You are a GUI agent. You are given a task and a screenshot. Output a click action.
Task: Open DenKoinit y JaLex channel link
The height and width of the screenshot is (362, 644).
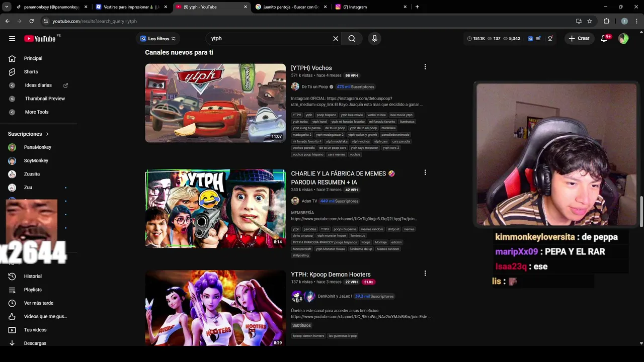(335, 296)
